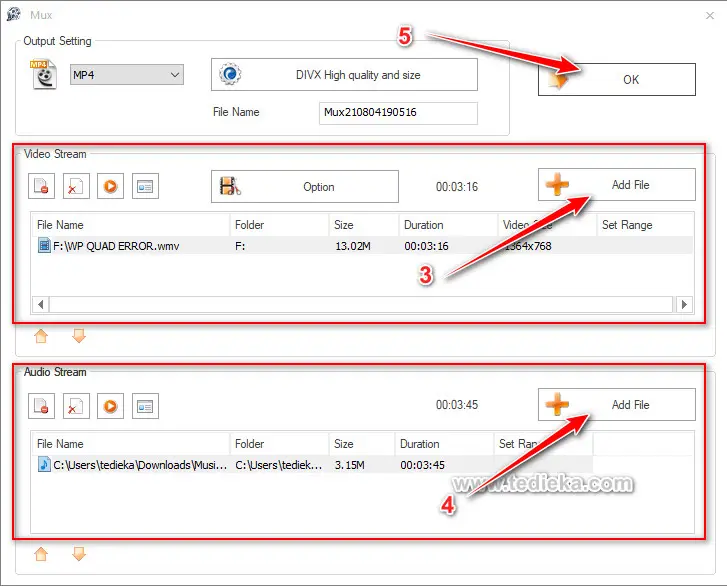Click left arrow of video list scrollbar

point(41,305)
